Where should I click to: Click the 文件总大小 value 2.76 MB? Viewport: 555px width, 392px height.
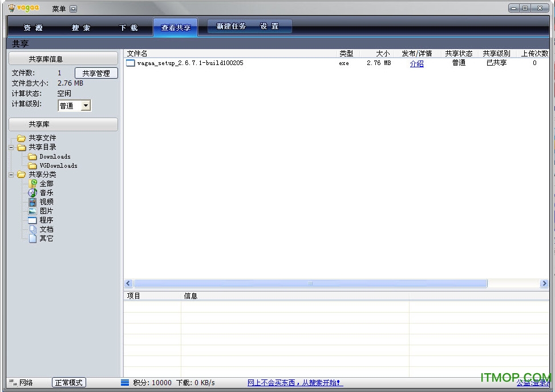tap(70, 83)
